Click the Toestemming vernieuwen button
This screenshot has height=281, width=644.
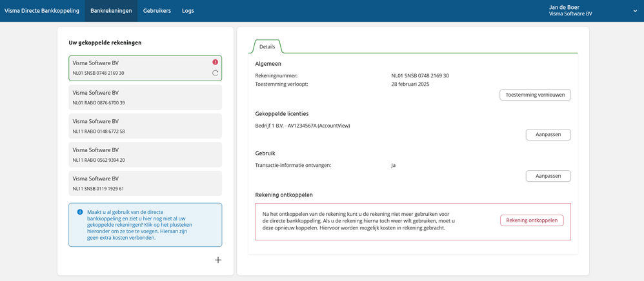[535, 95]
